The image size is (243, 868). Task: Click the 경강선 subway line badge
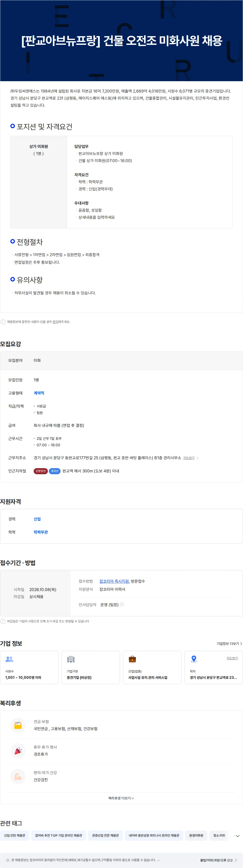pyautogui.click(x=55, y=471)
